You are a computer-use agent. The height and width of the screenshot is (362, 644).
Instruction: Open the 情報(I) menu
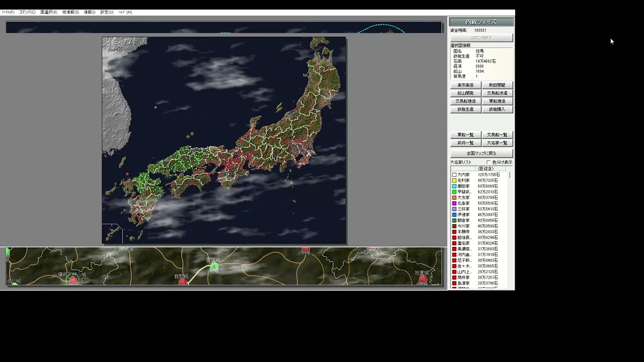[90, 12]
